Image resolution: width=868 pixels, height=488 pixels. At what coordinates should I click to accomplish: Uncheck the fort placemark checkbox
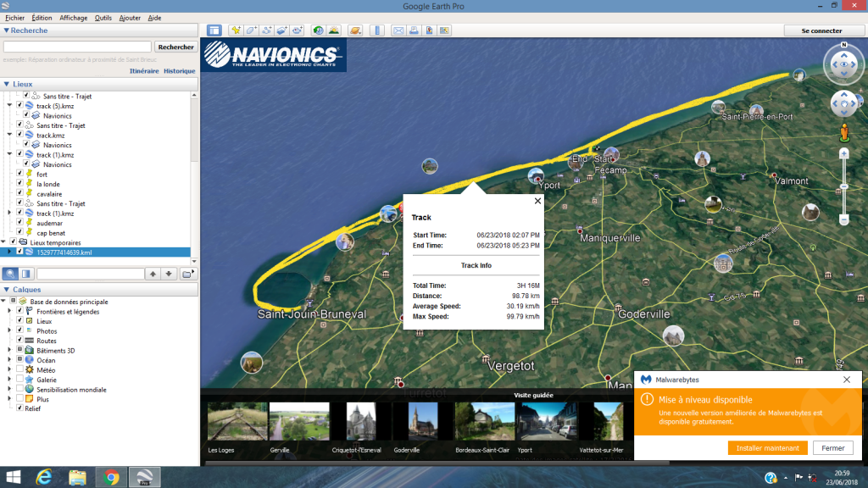pos(19,174)
